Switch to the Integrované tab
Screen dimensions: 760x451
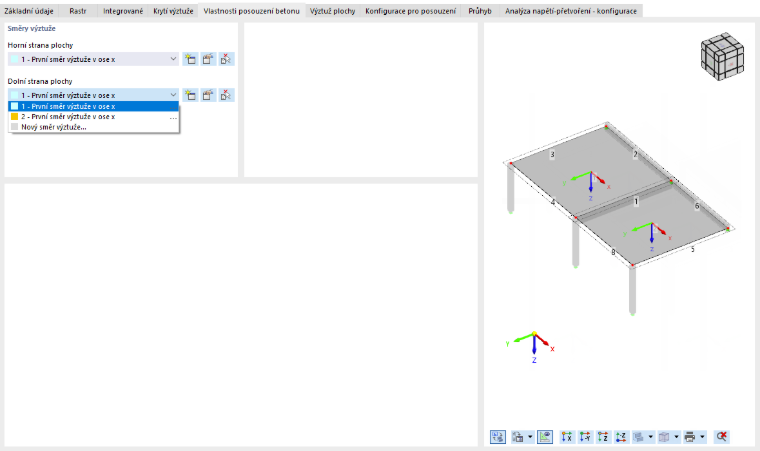tap(123, 11)
